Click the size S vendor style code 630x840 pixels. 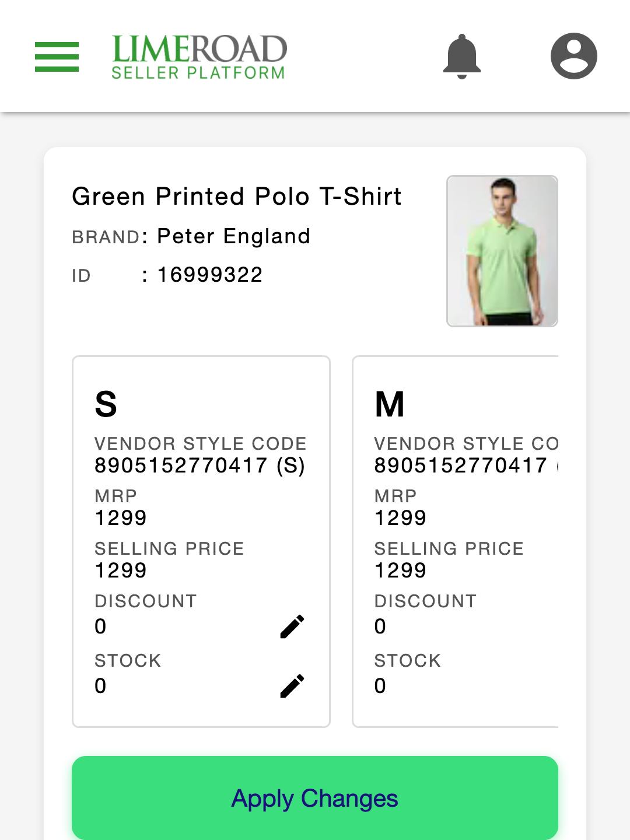(x=199, y=466)
